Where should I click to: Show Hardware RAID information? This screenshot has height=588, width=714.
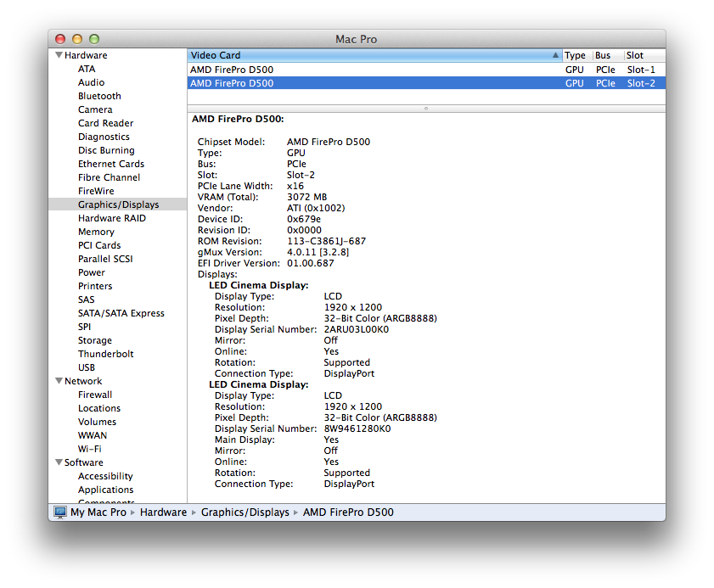coord(112,218)
